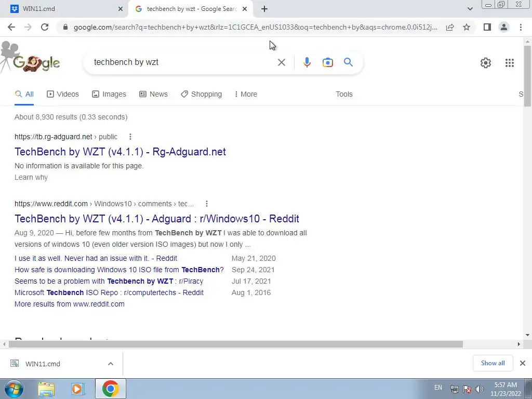Open 'Seems to be a problem' r/Piracy link

(x=109, y=281)
